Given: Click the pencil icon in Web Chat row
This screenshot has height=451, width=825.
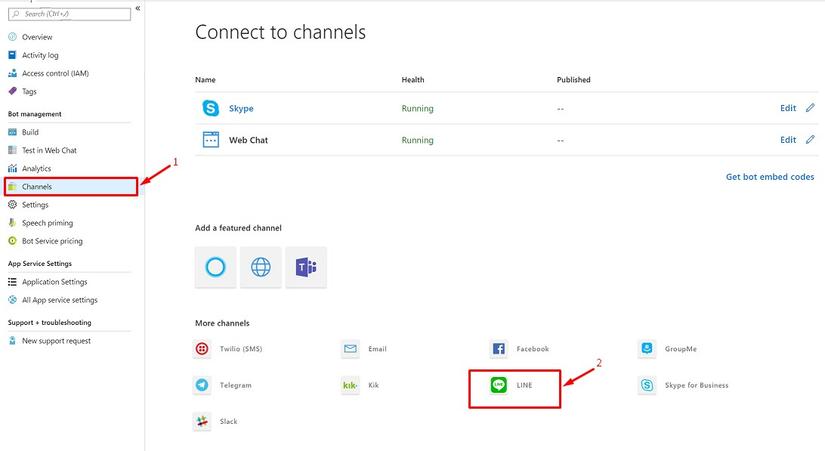Looking at the screenshot, I should [x=810, y=139].
